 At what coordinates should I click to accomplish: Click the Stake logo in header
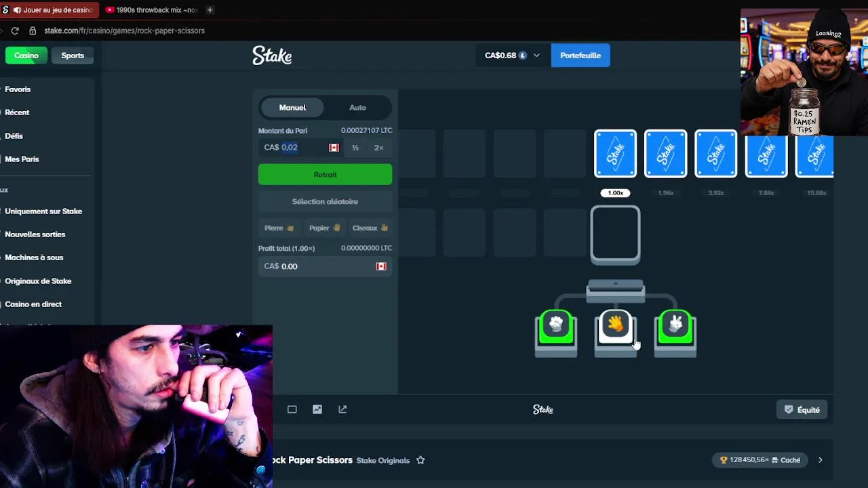[x=272, y=56]
